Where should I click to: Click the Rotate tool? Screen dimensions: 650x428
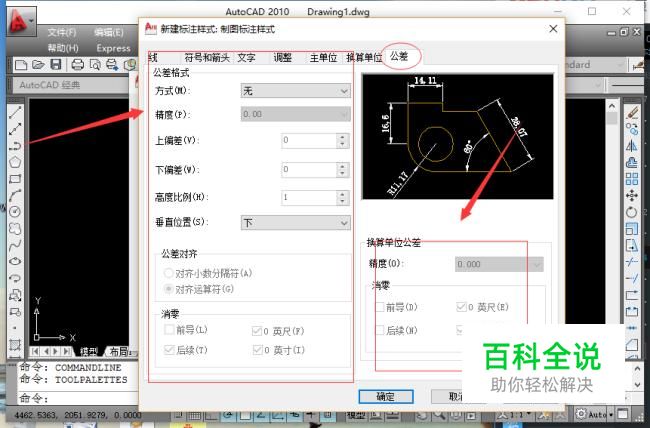[x=632, y=212]
